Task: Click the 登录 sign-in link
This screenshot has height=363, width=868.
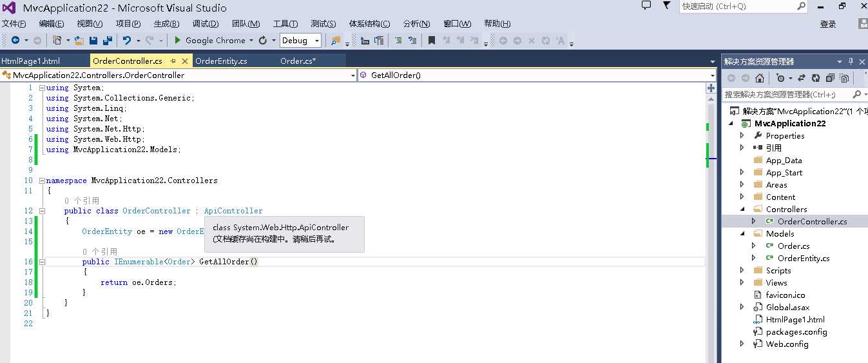Action: tap(828, 24)
